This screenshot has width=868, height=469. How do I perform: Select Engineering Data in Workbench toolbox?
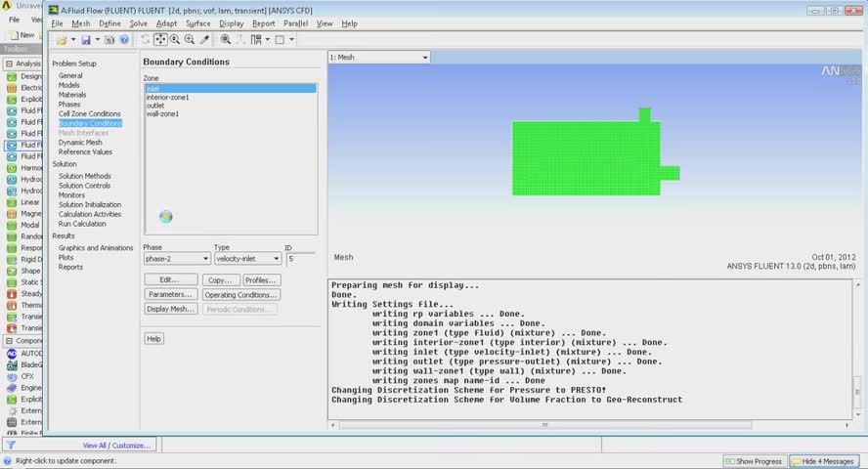23,388
